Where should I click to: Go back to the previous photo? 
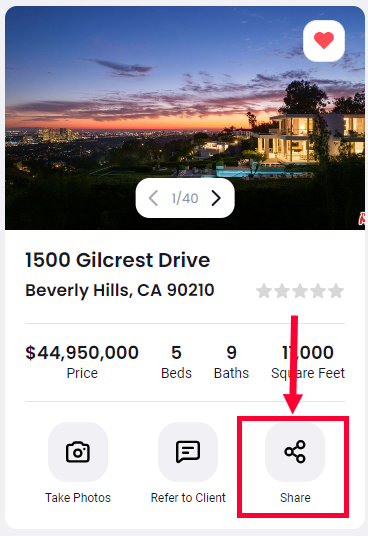point(153,198)
